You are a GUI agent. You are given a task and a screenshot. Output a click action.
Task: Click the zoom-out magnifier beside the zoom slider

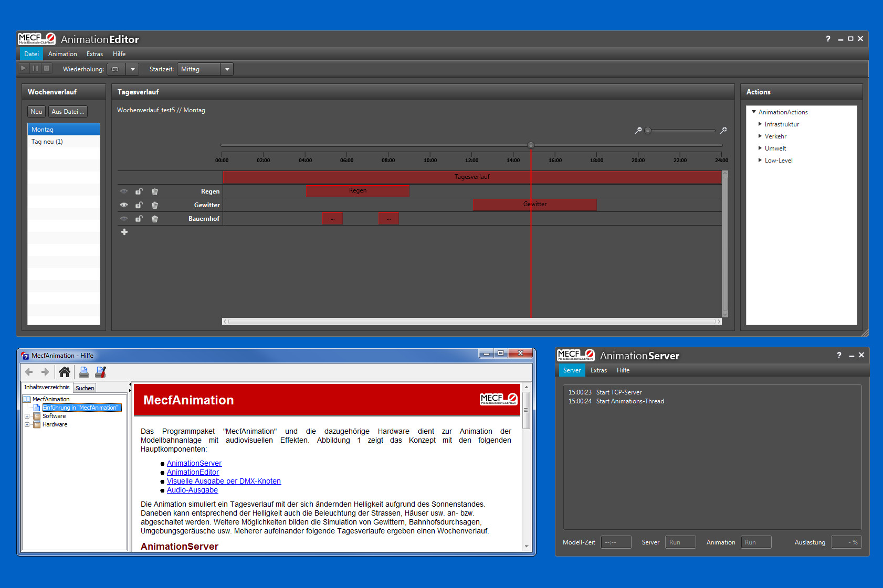pos(638,130)
